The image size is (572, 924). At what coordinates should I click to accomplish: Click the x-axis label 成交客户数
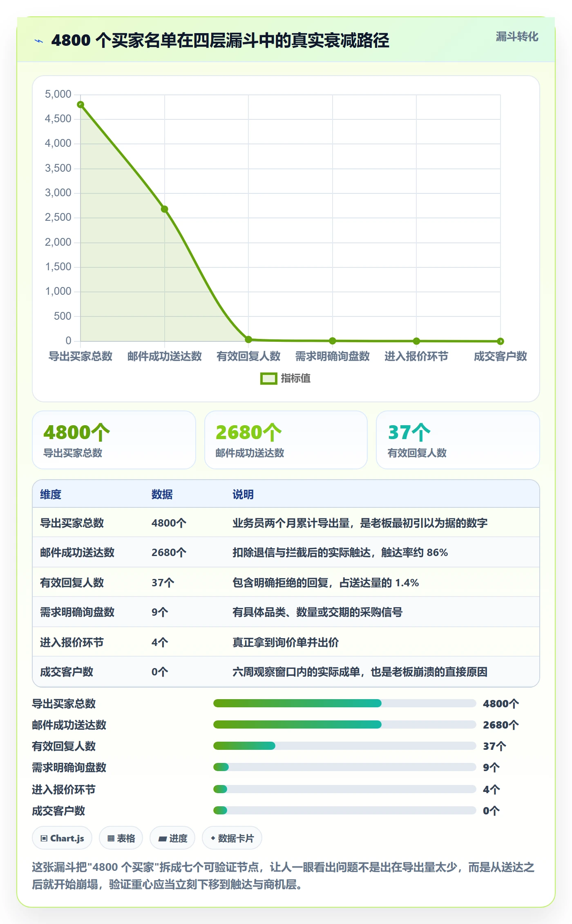(x=500, y=356)
